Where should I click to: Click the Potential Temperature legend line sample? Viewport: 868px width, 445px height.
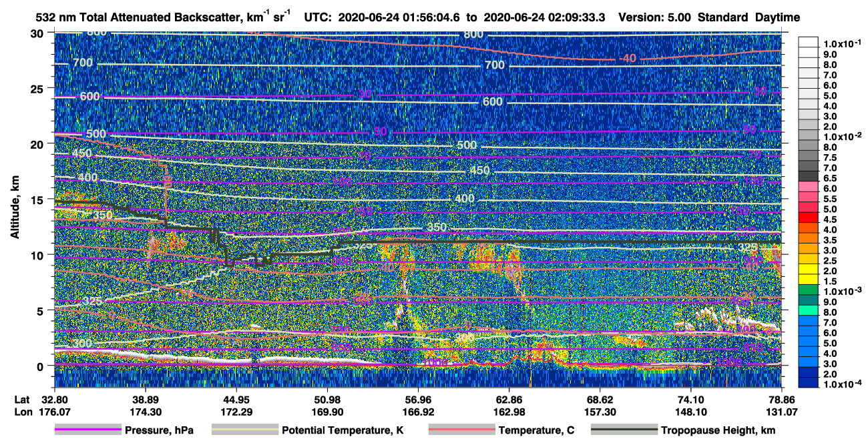[244, 430]
